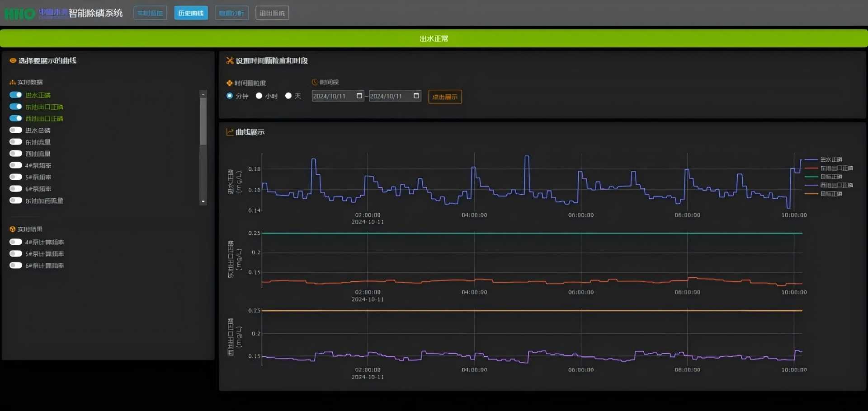Open the start date calendar picker
Screen dimensions: 868x411
point(359,96)
